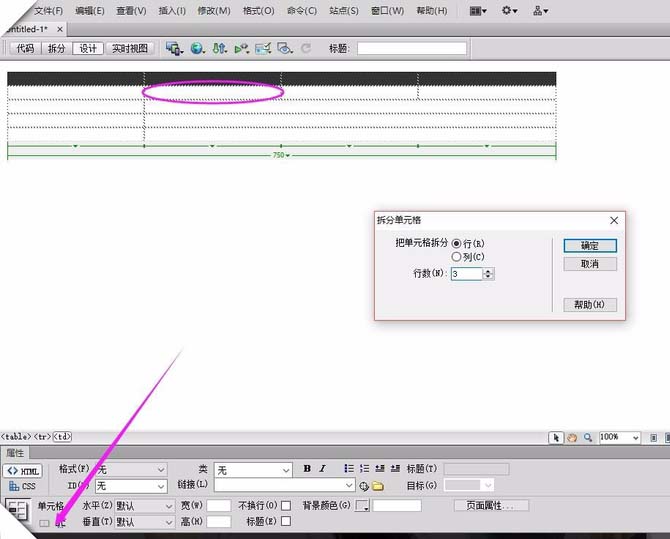The width and height of the screenshot is (670, 539).
Task: Open the gear extensions menu
Action: point(509,11)
